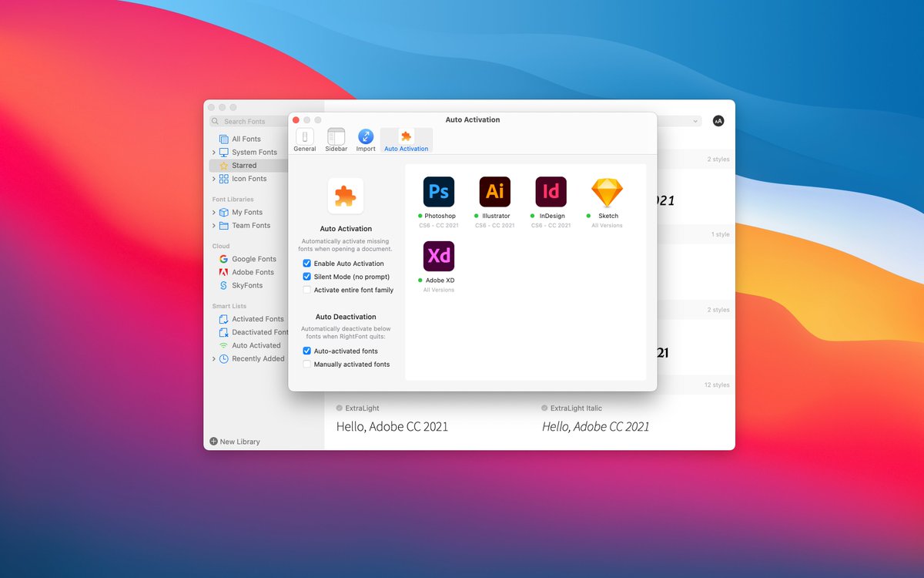Viewport: 924px width, 578px height.
Task: Click the Starred star icon
Action: click(x=224, y=165)
